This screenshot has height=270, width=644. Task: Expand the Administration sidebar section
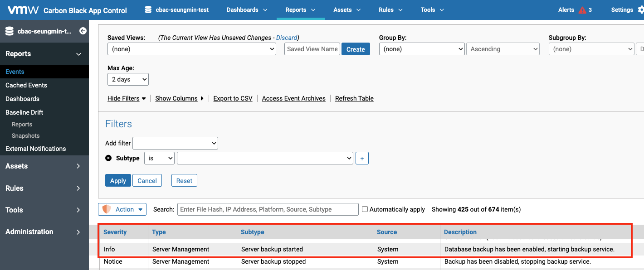pyautogui.click(x=44, y=231)
